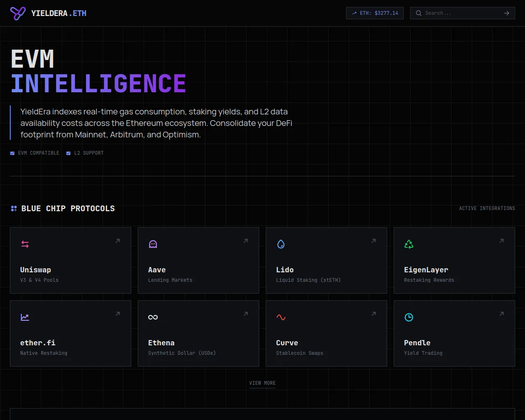Click the 'V3 & V4 Pools' subtitle
The width and height of the screenshot is (525, 420).
[x=39, y=280]
